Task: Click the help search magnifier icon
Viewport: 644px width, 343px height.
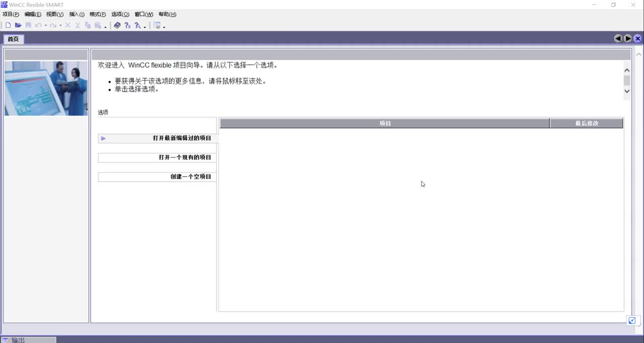Action: tap(137, 25)
